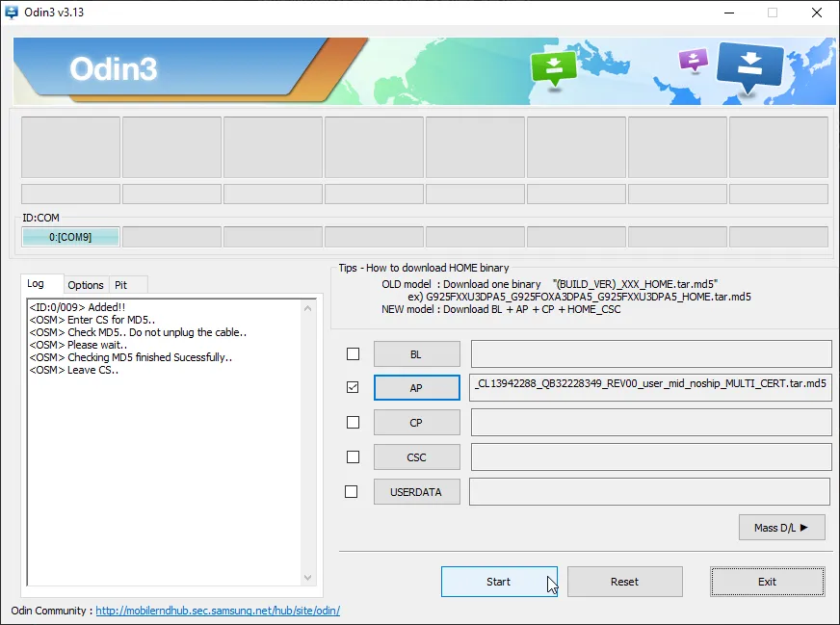Open the Odin Community samsung.net link
Image resolution: width=840 pixels, height=625 pixels.
tap(218, 611)
